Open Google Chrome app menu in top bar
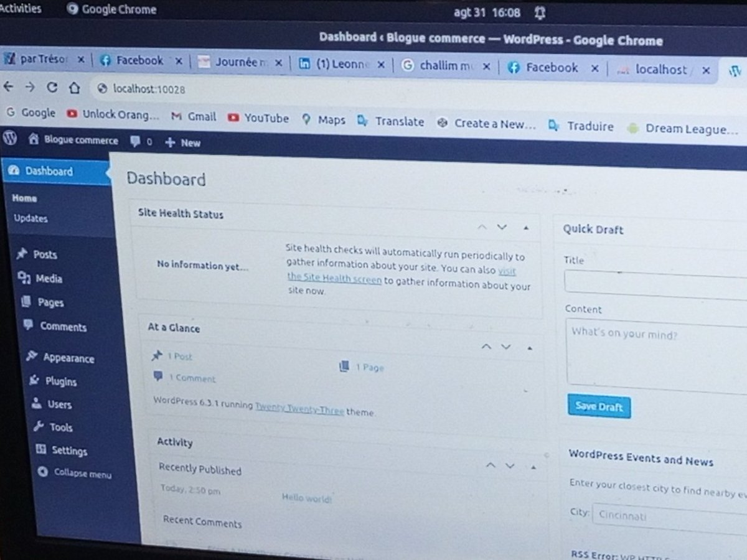 [x=111, y=9]
